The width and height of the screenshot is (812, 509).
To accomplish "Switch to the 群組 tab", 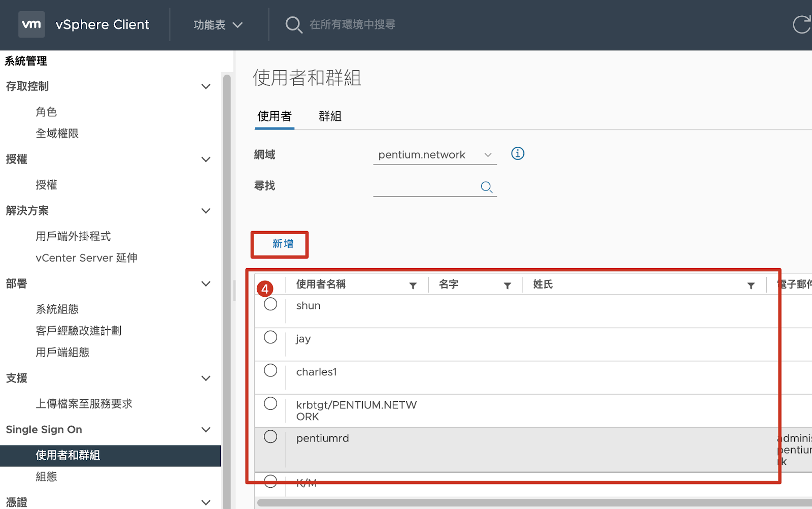I will coord(330,116).
